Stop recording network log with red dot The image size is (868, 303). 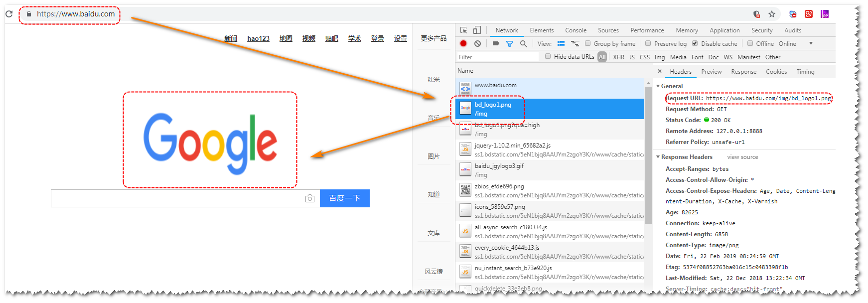463,43
